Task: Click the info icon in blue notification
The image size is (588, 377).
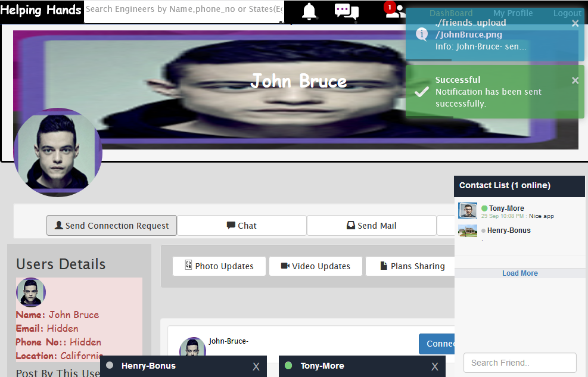Action: tap(422, 34)
